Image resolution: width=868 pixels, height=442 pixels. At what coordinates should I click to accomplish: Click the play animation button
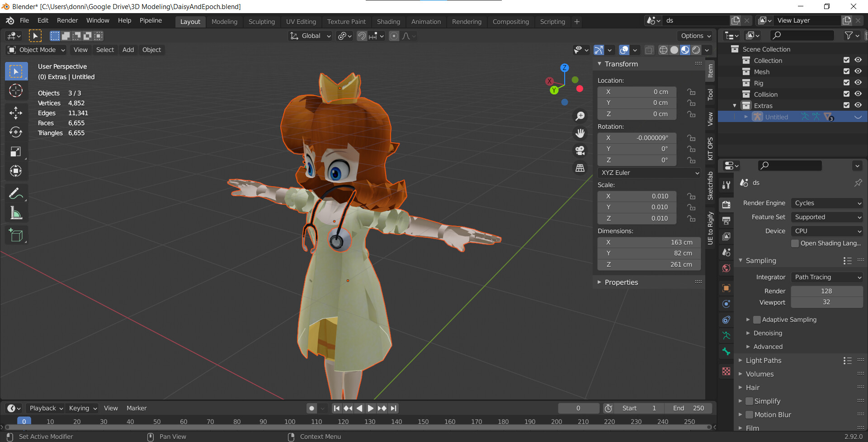tap(371, 408)
